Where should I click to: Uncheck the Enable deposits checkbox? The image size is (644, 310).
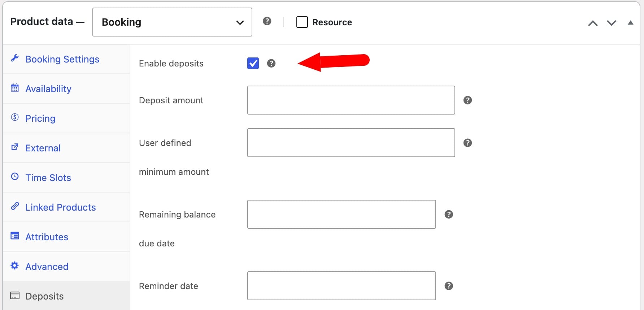[x=253, y=63]
